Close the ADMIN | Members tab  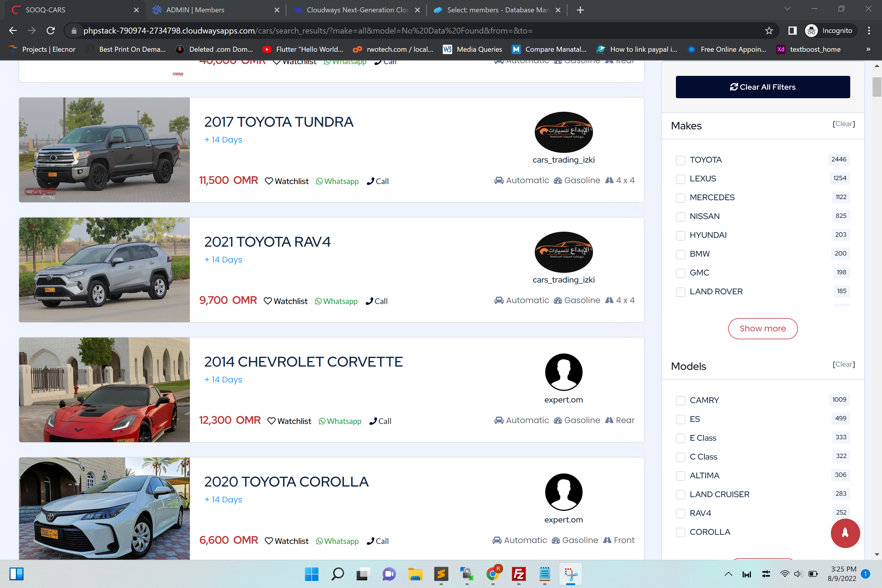[x=277, y=10]
